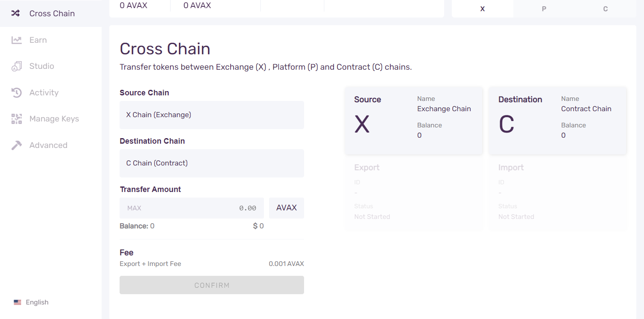
Task: Click the Advanced hammer icon
Action: click(x=16, y=145)
